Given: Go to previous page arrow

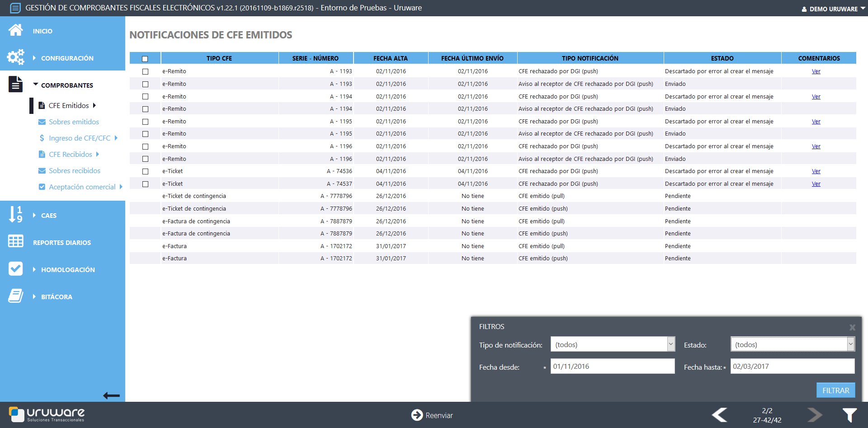Looking at the screenshot, I should pos(719,415).
